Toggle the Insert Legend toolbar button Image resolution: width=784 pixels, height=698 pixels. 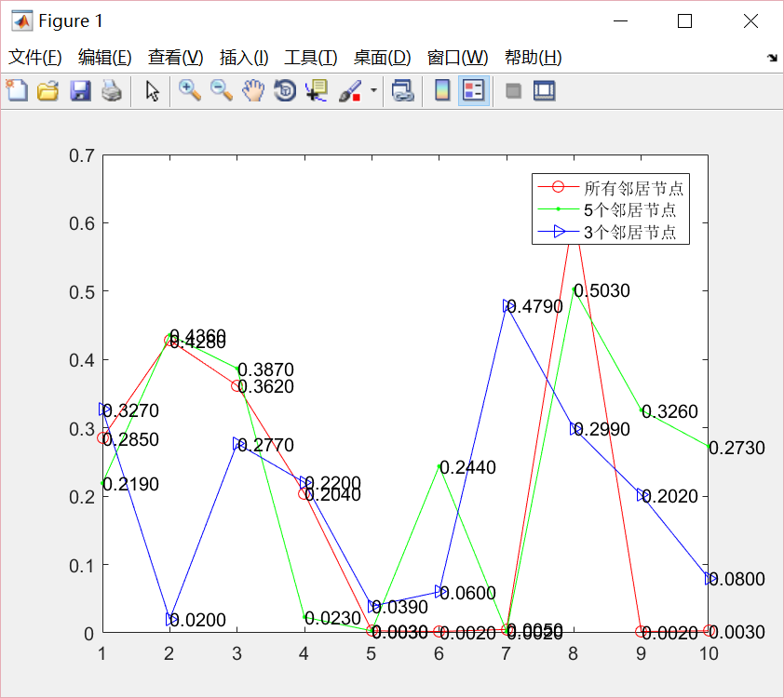(474, 91)
